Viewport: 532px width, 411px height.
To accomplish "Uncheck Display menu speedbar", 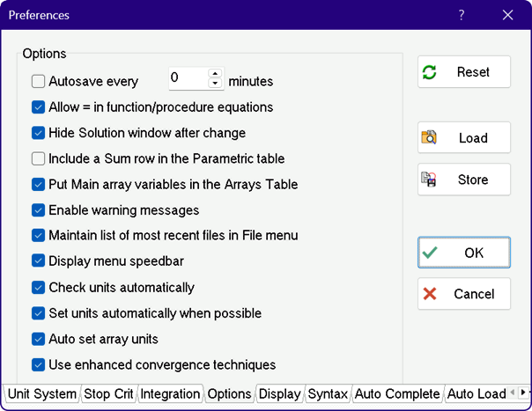I will (x=38, y=261).
